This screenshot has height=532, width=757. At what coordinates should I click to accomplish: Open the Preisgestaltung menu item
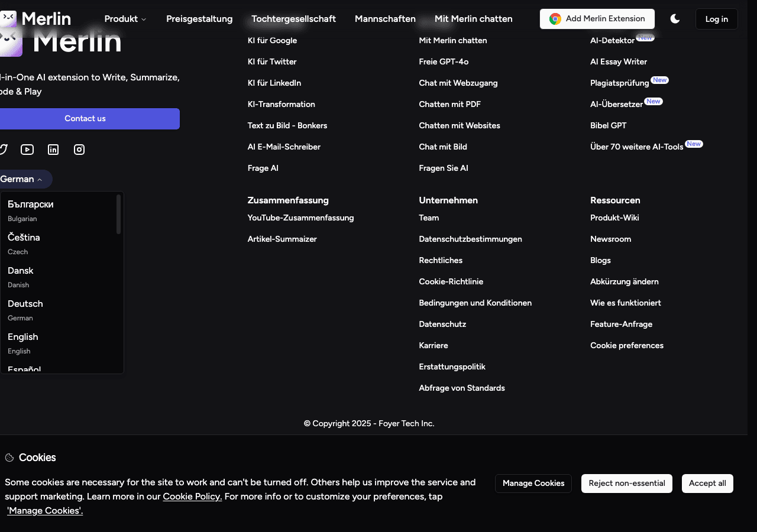point(199,18)
